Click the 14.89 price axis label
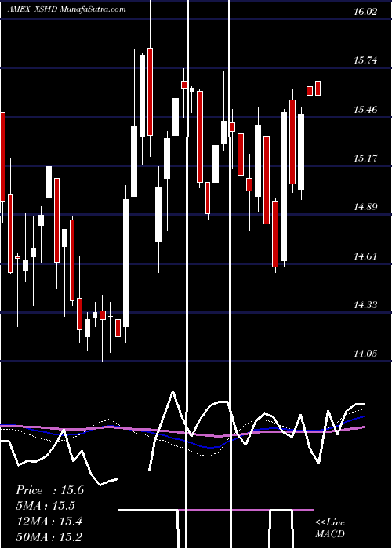Screen dimensions: 392x549 (x=365, y=207)
